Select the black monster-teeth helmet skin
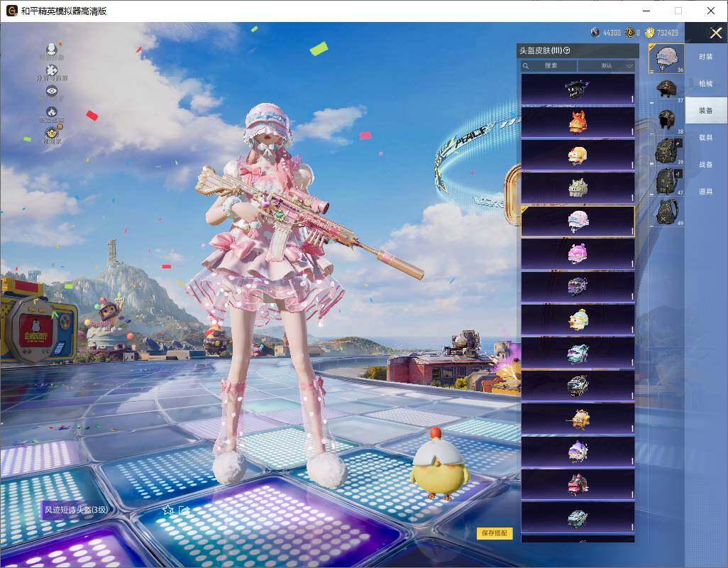The width and height of the screenshot is (728, 568). pos(578,89)
